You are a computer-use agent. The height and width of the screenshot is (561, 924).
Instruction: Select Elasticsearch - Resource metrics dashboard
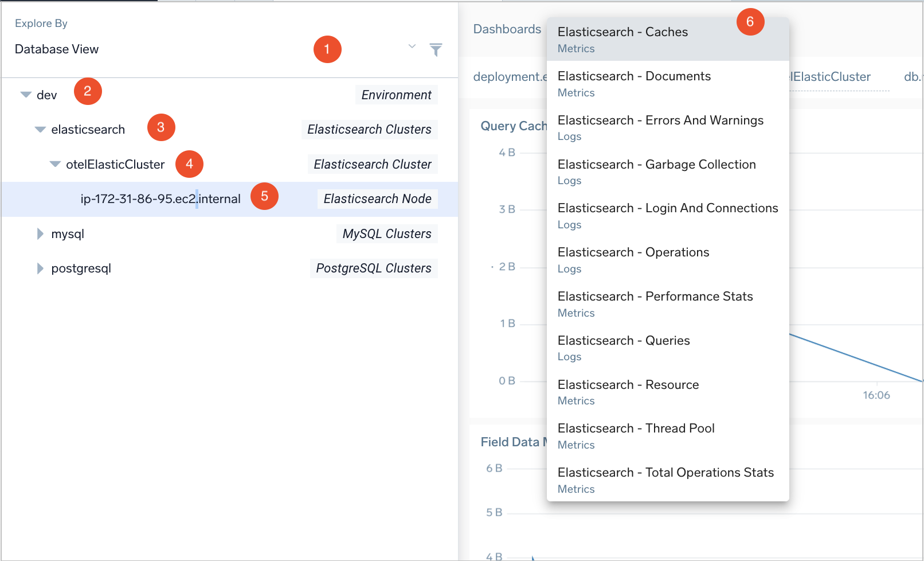tap(628, 392)
